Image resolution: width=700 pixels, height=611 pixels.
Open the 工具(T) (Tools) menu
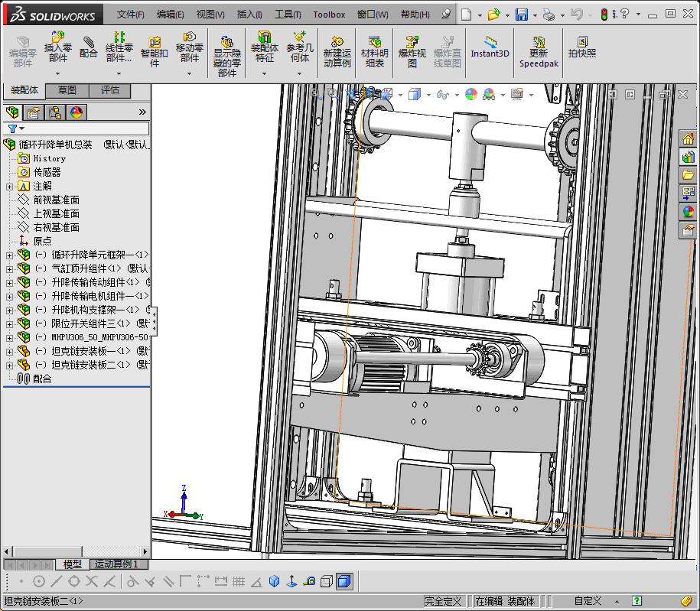point(288,15)
